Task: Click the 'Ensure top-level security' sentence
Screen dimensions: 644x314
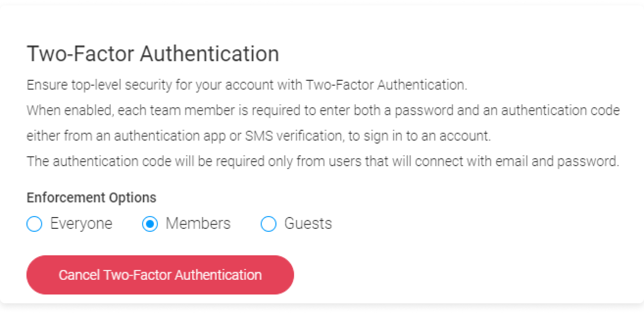Action: (247, 85)
